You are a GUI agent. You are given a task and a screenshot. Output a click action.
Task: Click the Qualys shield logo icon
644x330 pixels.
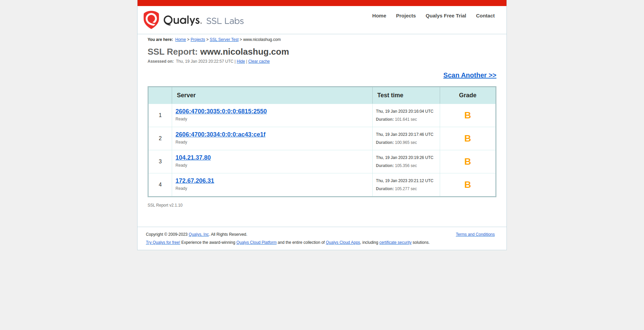(x=151, y=20)
